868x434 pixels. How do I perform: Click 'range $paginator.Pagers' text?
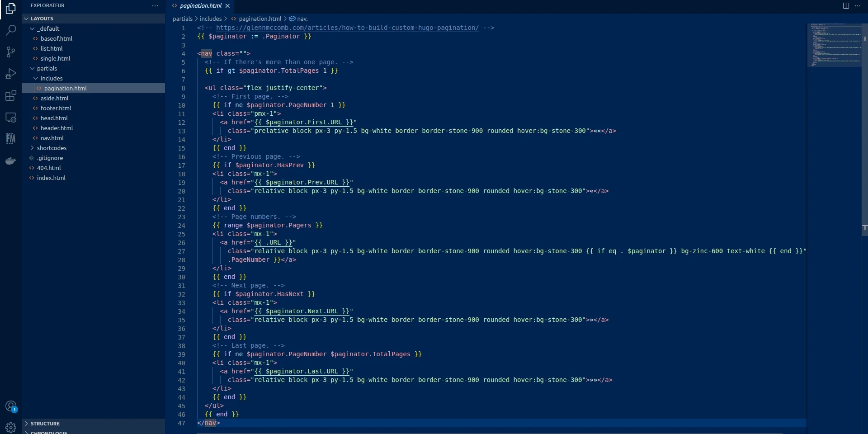click(268, 225)
